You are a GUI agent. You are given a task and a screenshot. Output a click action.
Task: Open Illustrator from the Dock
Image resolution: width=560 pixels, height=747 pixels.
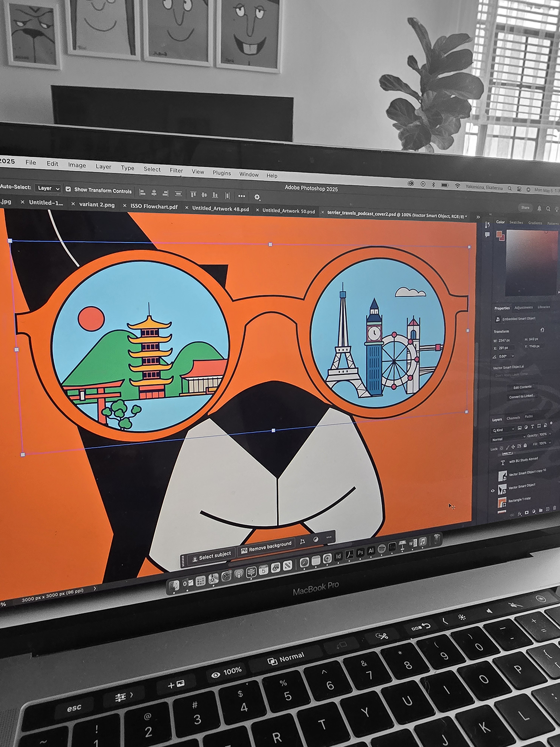[371, 551]
